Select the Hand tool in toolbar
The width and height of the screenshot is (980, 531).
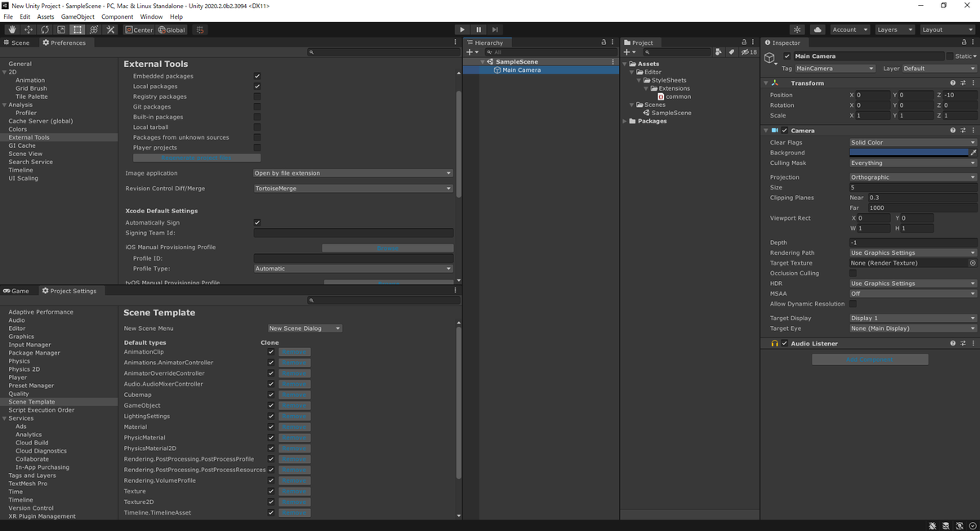[12, 29]
